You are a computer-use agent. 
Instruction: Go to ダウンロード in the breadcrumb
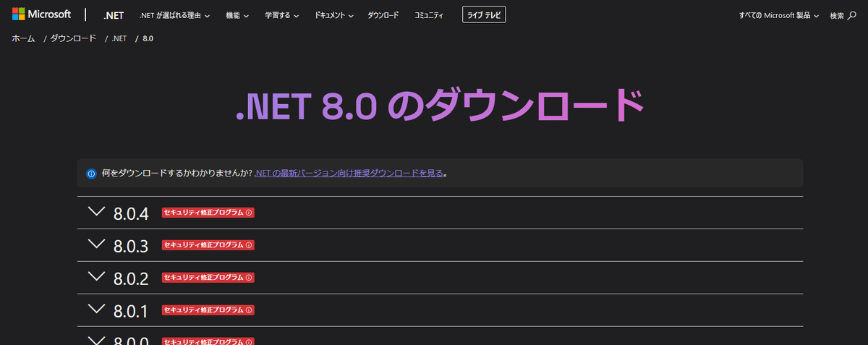[73, 38]
